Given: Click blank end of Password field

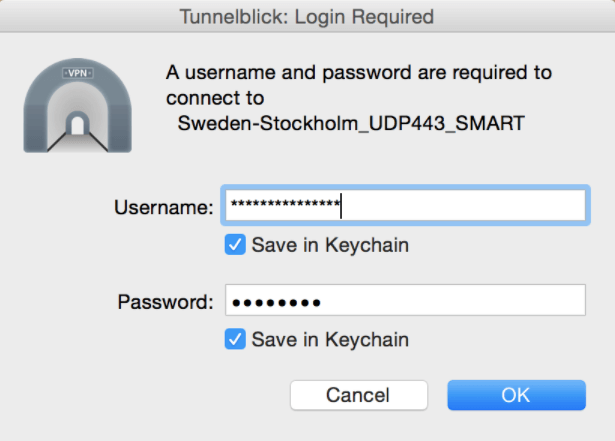Looking at the screenshot, I should (x=453, y=300).
